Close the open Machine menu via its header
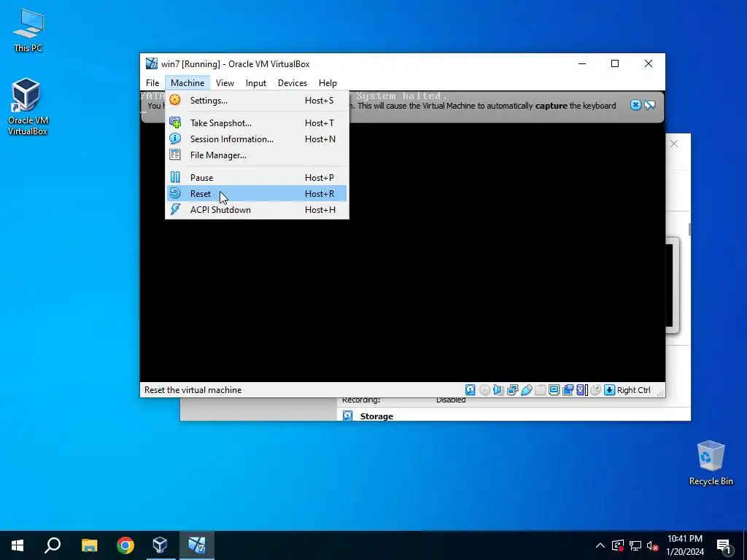 click(187, 83)
